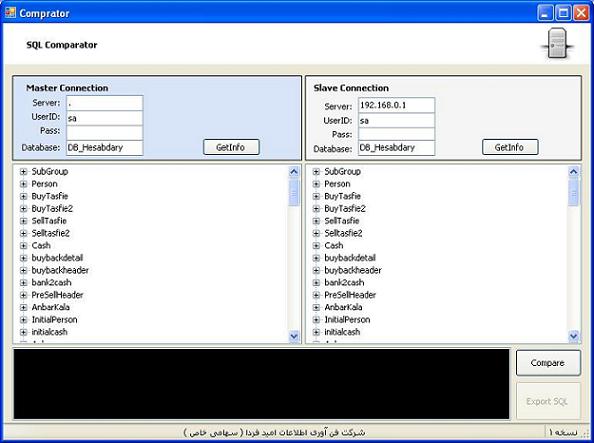Select BuyTasfie2 in slave tree

(345, 209)
